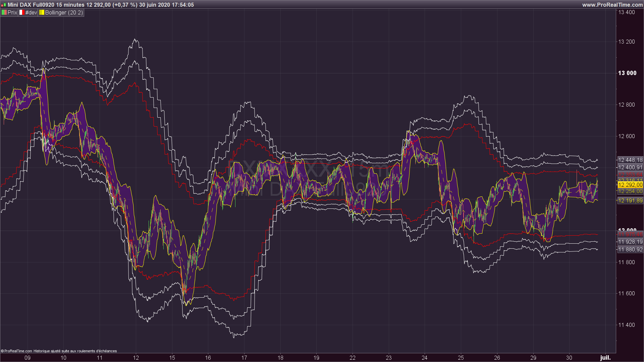The height and width of the screenshot is (362, 644).
Task: Click the yellow current price label 12 292,00
Action: pos(630,185)
